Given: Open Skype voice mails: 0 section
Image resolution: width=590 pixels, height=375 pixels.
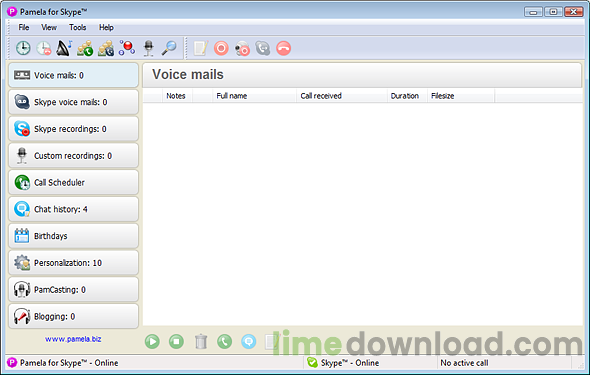Looking at the screenshot, I should [x=73, y=102].
